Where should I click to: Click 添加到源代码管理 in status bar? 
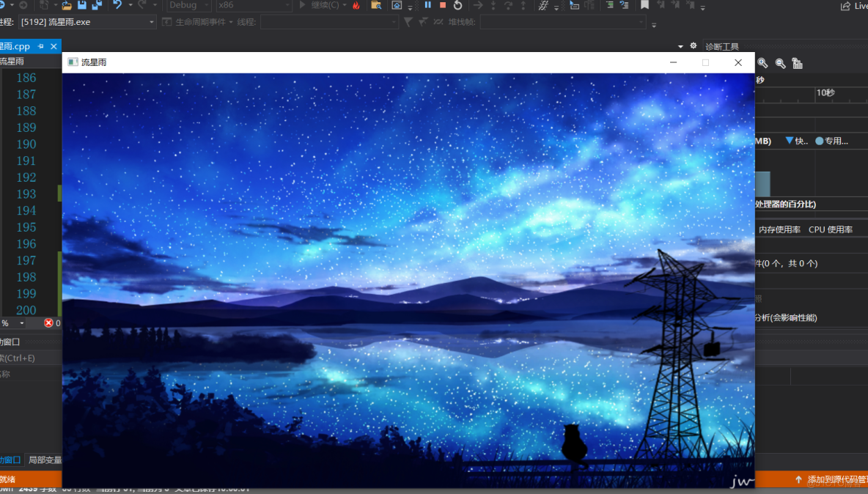coord(832,479)
